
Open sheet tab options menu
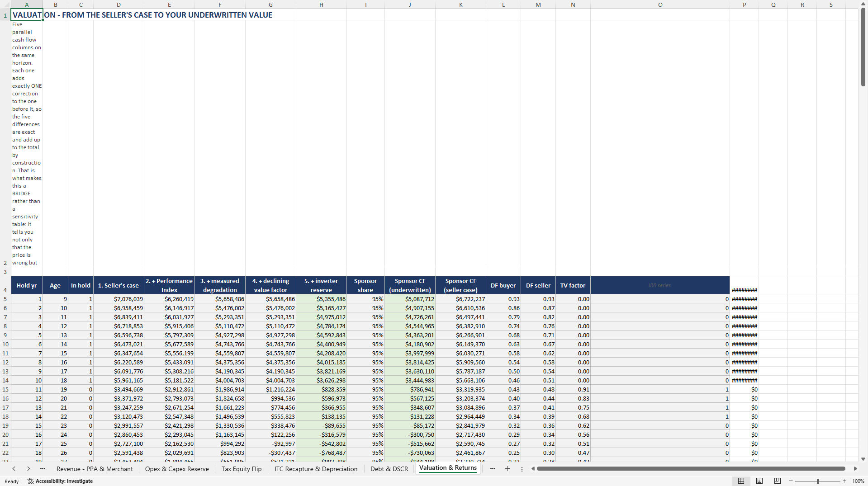click(x=522, y=469)
